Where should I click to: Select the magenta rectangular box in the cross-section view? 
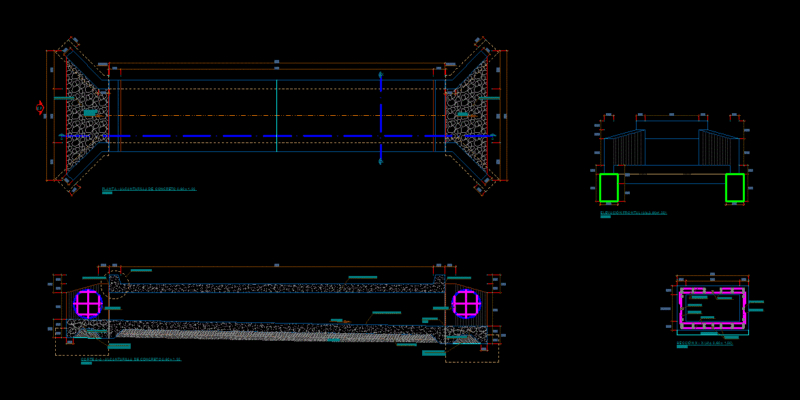pyautogui.click(x=713, y=308)
